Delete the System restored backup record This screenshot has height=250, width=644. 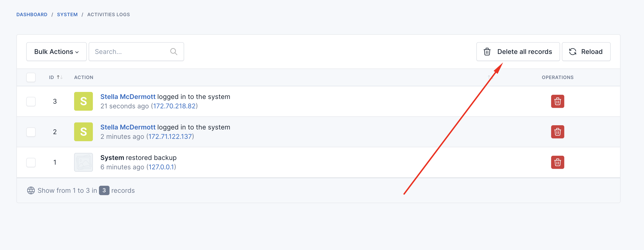pos(557,162)
